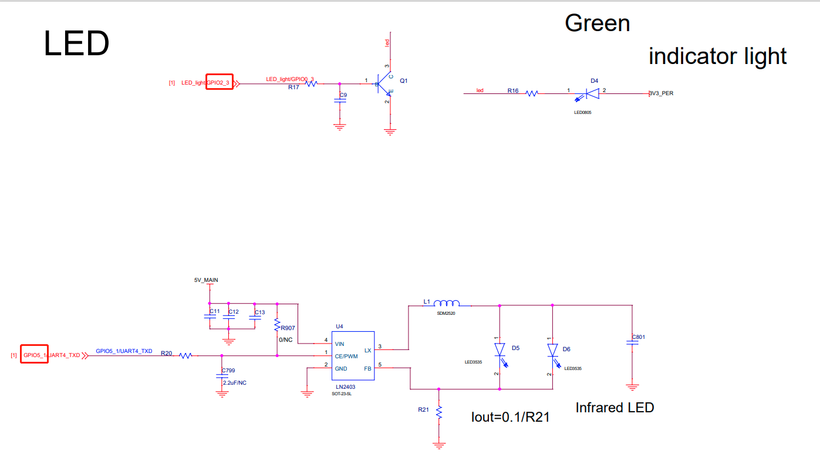This screenshot has height=454, width=820.
Task: Click the U4 LN2403 chip body
Action: [x=353, y=356]
